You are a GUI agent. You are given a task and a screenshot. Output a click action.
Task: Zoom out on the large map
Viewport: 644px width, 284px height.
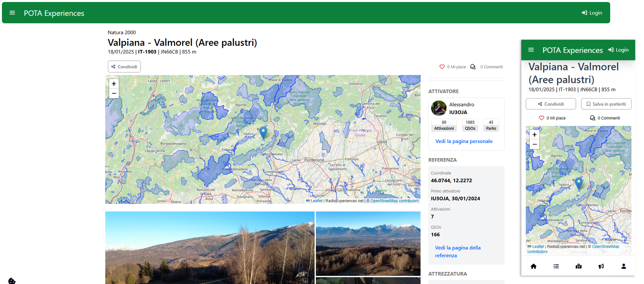click(114, 93)
